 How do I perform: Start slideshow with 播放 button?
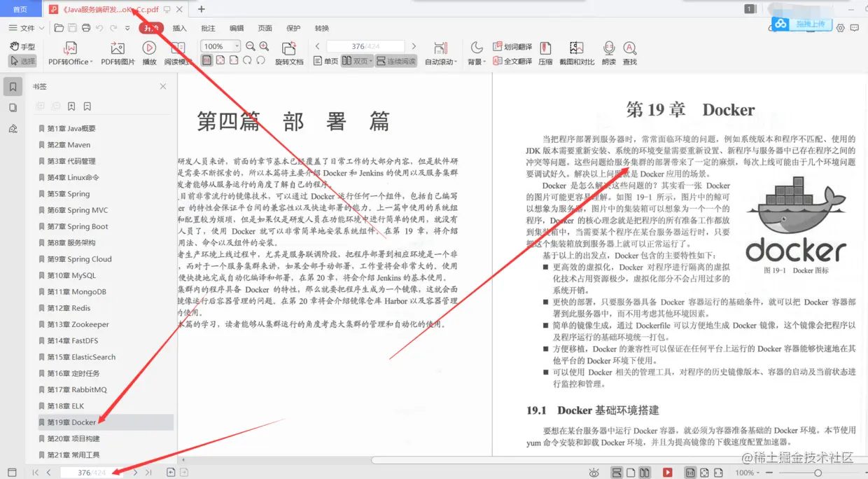point(149,53)
